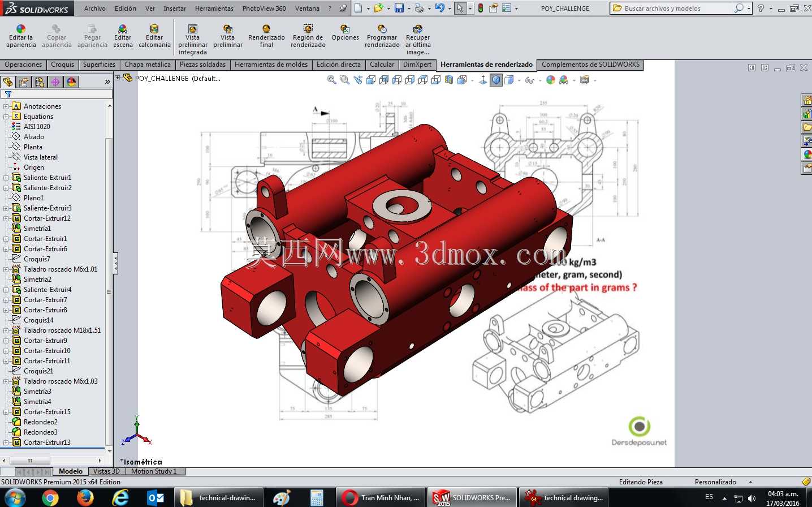
Task: Open the FeatureManager design tree tab
Action: click(x=8, y=82)
